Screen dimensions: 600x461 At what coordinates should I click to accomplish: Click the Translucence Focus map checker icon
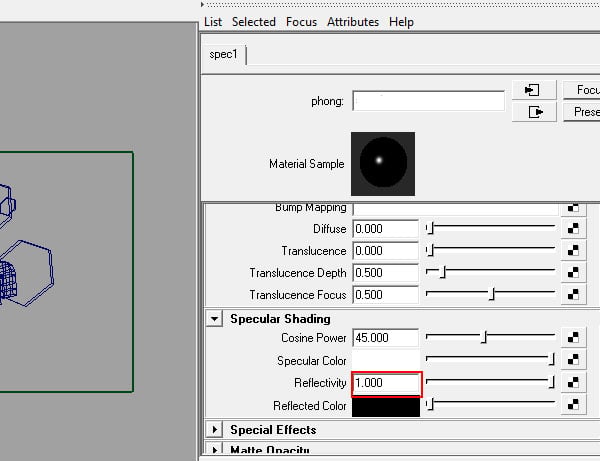[x=573, y=295]
